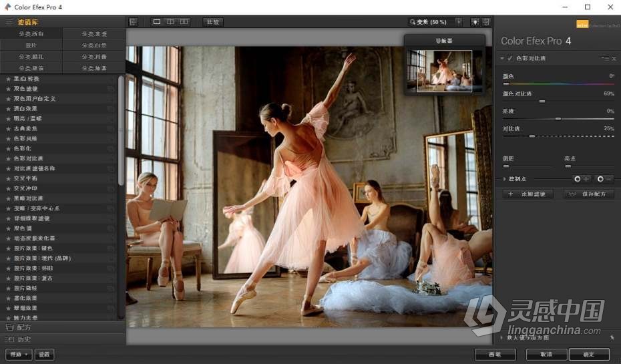Open the 配方 recipes panel
The image size is (621, 364).
[x=63, y=327]
